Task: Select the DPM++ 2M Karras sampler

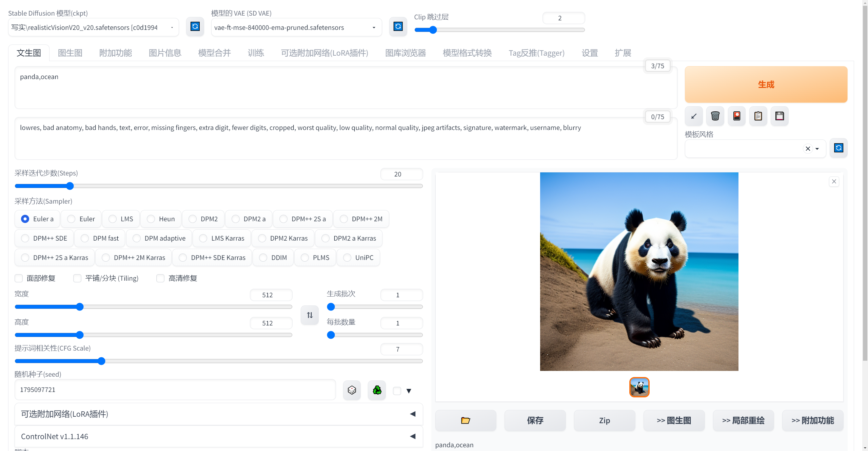Action: (x=106, y=258)
